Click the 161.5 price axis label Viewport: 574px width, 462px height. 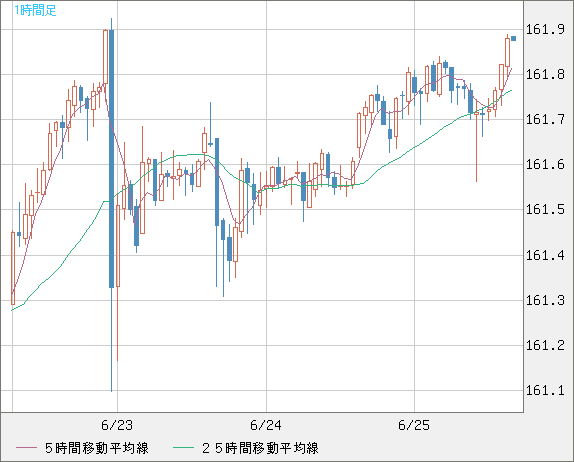(x=545, y=209)
